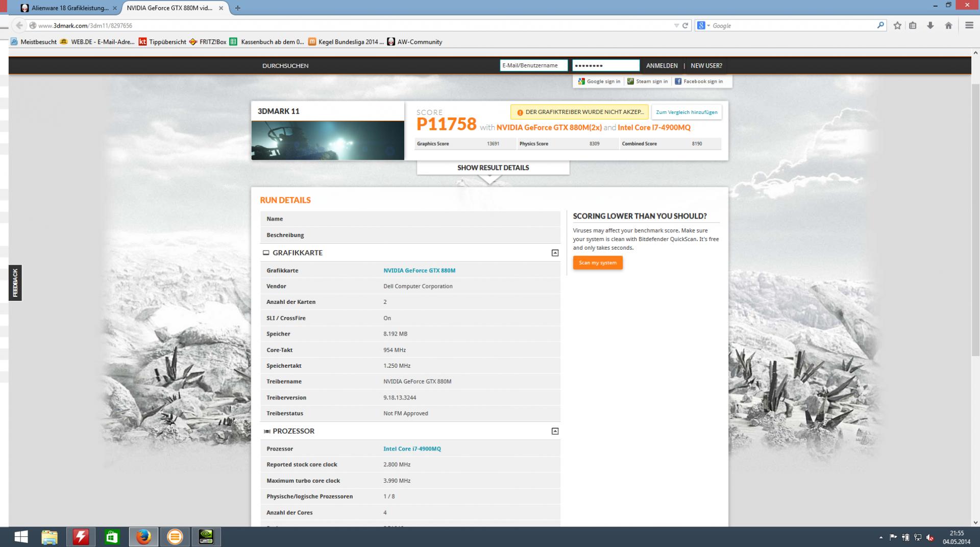Open NVIDIA GeForce GTX 880M(2x) score link
The height and width of the screenshot is (547, 980).
click(x=549, y=127)
